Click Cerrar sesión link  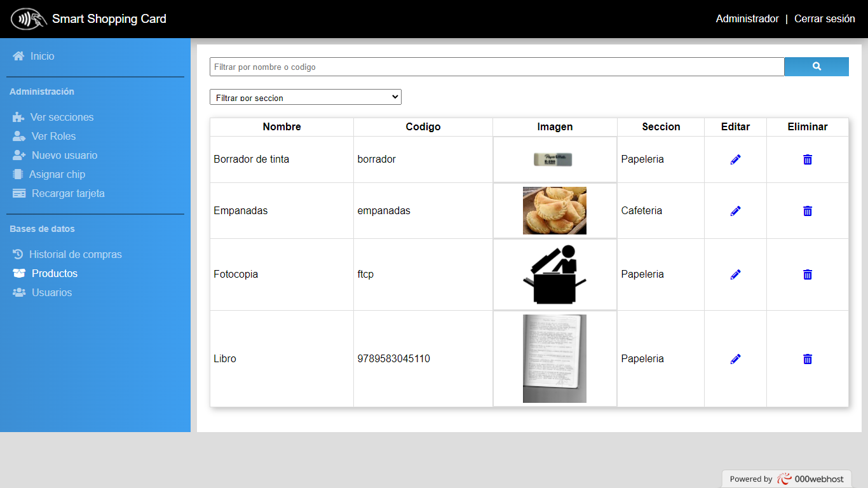pyautogui.click(x=825, y=19)
